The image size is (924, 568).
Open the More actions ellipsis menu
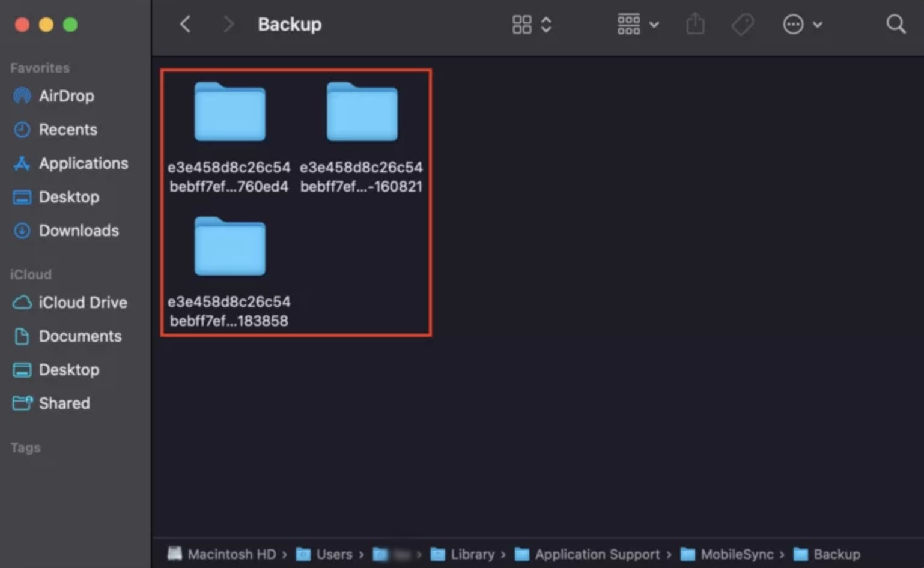[x=793, y=24]
